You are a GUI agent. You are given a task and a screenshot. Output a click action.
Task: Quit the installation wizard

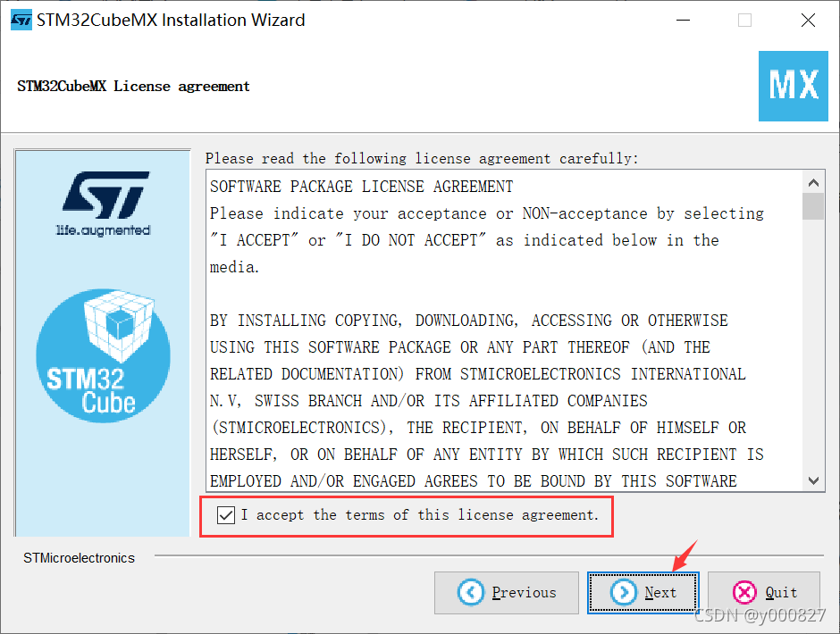click(763, 592)
